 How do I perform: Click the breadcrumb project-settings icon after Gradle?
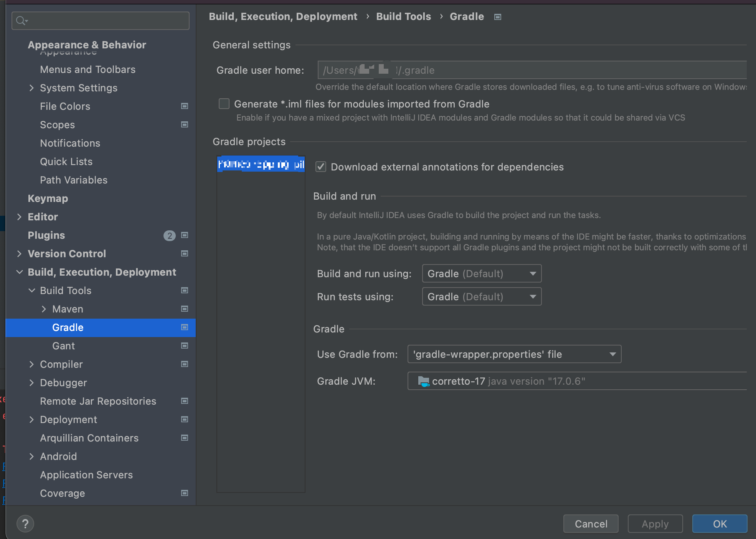498,17
